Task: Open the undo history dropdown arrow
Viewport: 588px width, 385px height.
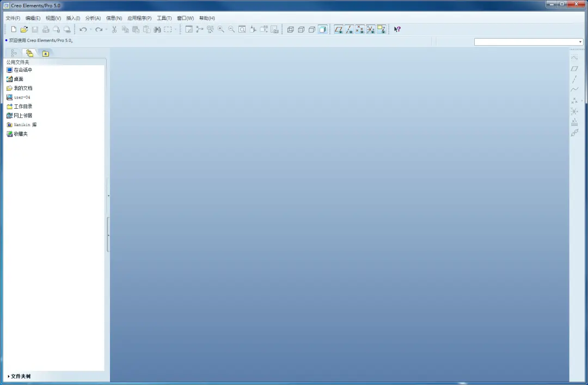Action: pyautogui.click(x=91, y=29)
